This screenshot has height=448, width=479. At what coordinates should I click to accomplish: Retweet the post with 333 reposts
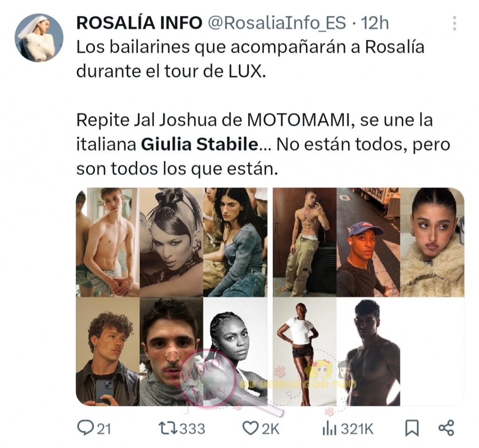(168, 428)
